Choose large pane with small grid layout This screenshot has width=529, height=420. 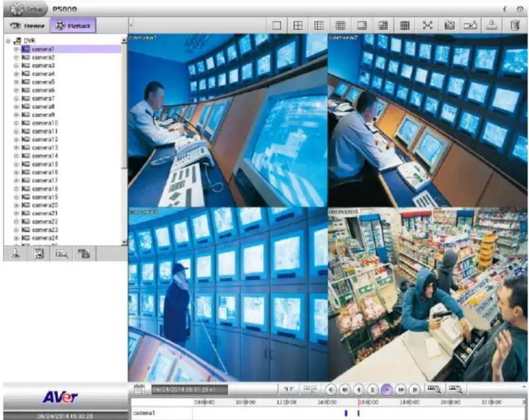click(383, 25)
